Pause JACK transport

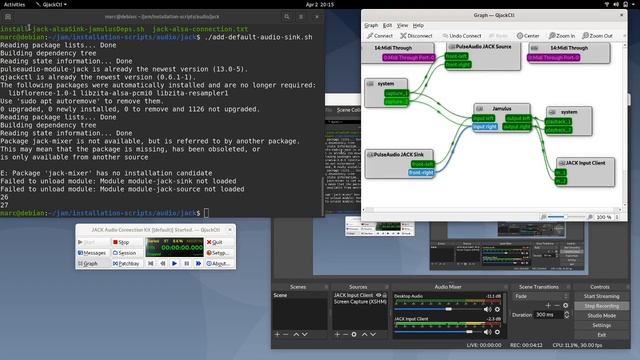tap(187, 264)
